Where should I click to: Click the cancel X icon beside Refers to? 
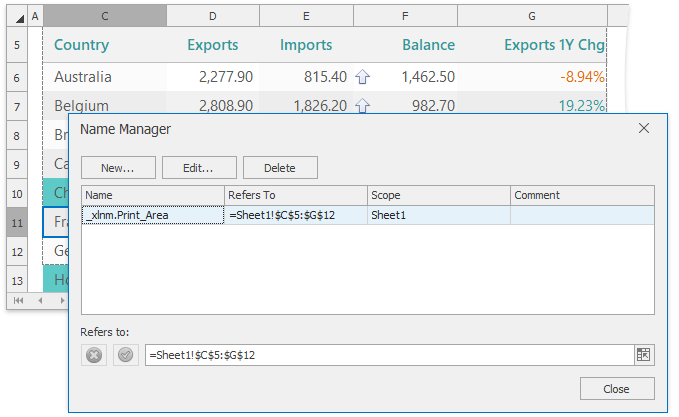(x=95, y=354)
